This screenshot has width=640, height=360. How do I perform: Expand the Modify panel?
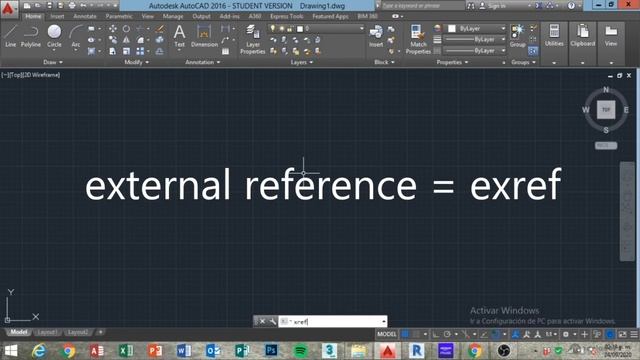click(137, 62)
